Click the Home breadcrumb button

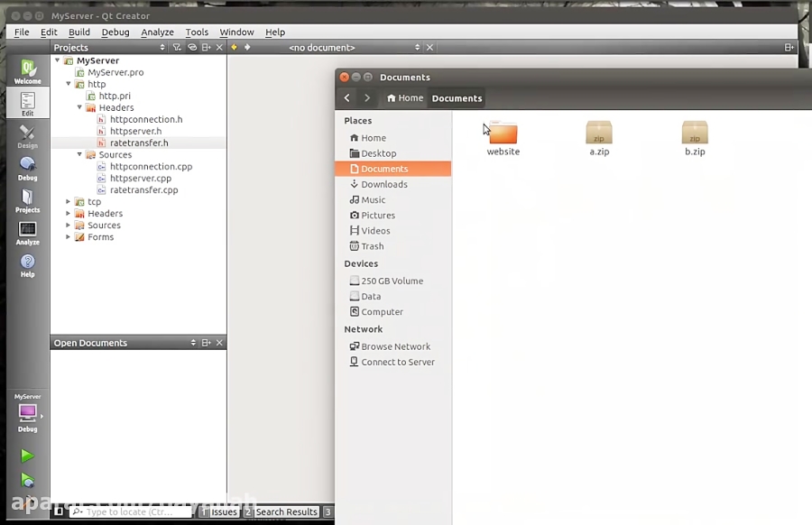404,98
